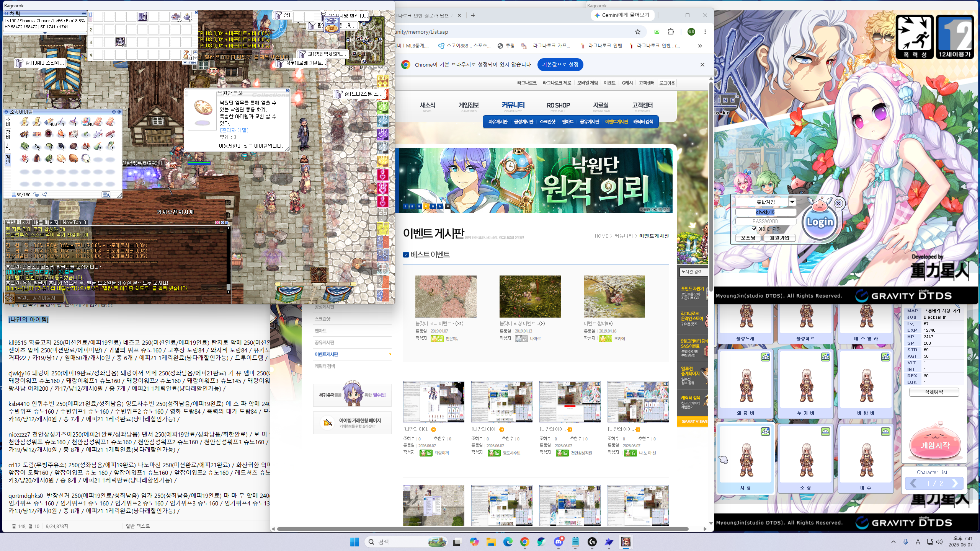This screenshot has height=551, width=980.
Task: Go to previous Character List page
Action: click(913, 483)
